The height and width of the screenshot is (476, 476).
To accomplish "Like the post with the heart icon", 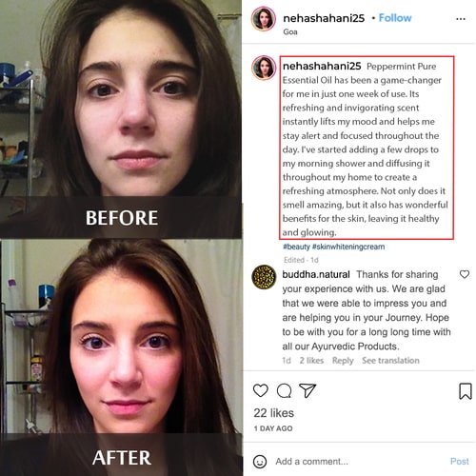I will (261, 390).
